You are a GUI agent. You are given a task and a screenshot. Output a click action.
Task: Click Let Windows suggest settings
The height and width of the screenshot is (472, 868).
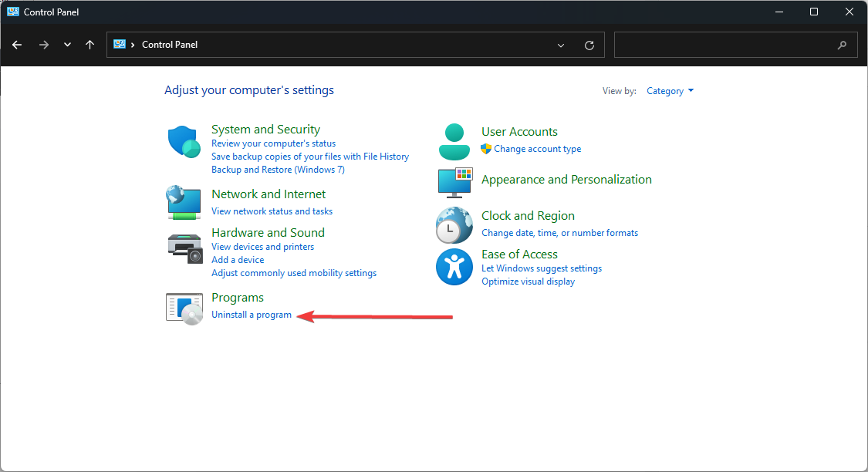point(542,268)
